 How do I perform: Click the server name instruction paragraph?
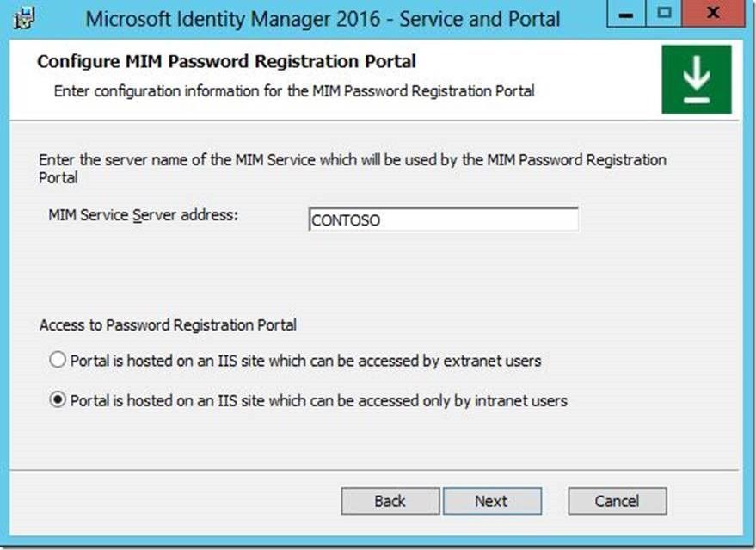[353, 169]
